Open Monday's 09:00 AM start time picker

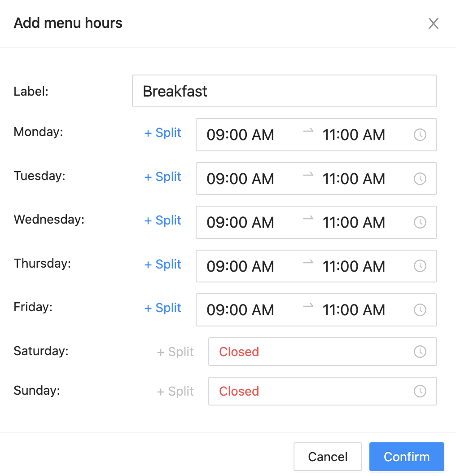click(x=240, y=135)
